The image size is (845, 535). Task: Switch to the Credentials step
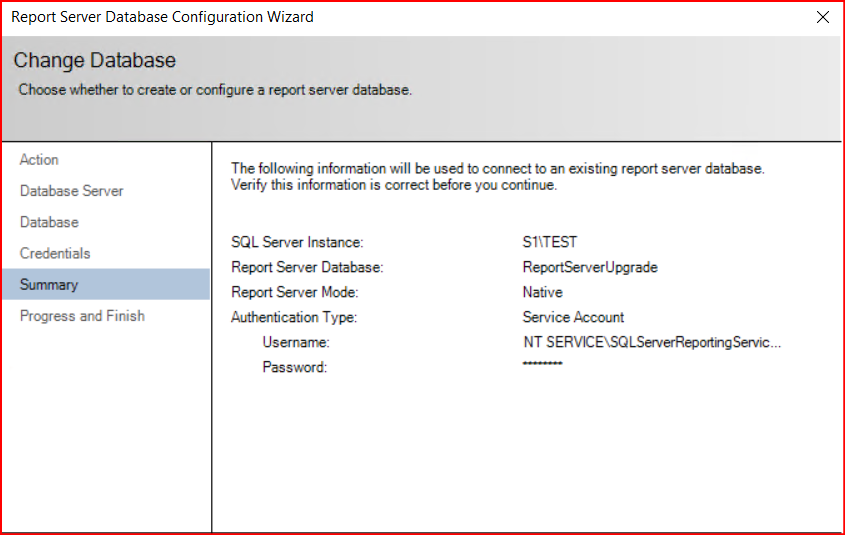[x=55, y=254]
